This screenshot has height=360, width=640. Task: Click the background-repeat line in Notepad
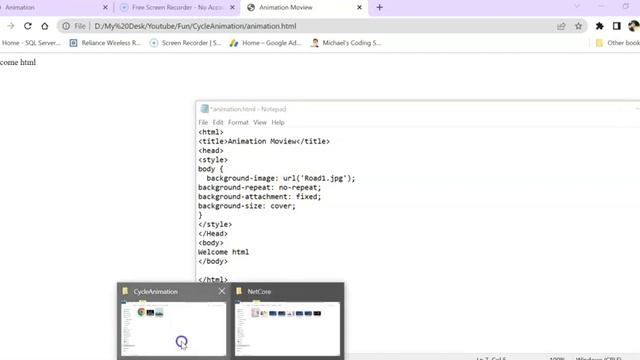260,187
